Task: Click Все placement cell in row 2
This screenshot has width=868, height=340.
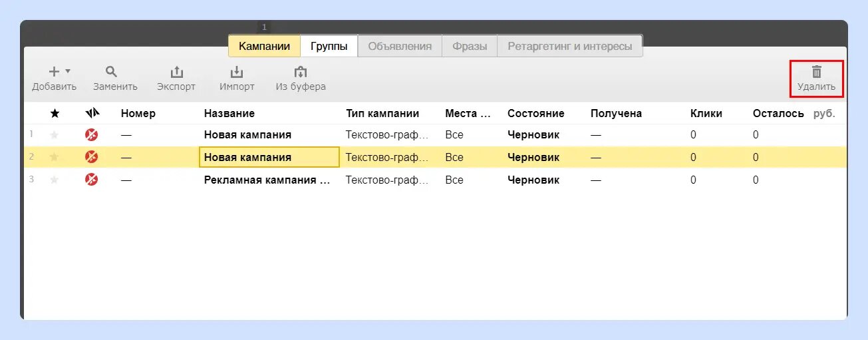Action: (454, 158)
